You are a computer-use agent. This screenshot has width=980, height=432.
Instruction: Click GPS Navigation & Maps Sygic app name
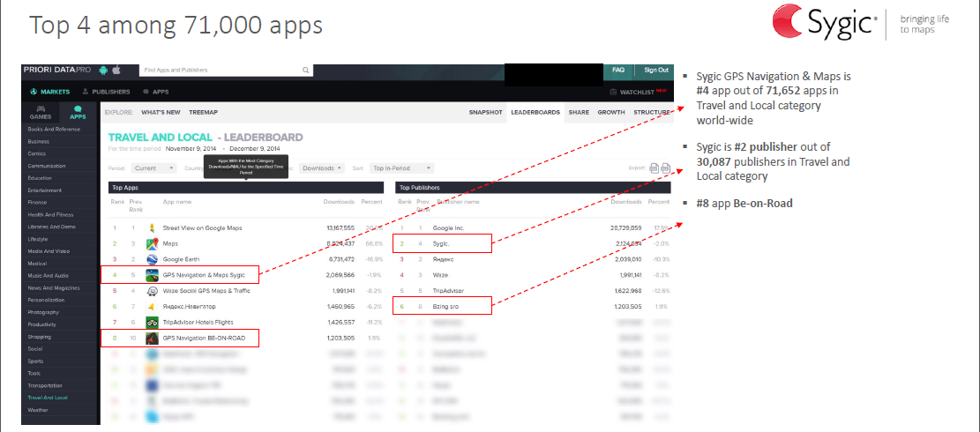pos(204,275)
